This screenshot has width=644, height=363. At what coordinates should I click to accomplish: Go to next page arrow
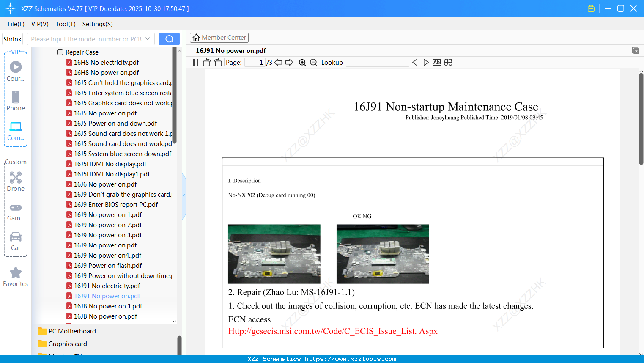click(x=289, y=62)
